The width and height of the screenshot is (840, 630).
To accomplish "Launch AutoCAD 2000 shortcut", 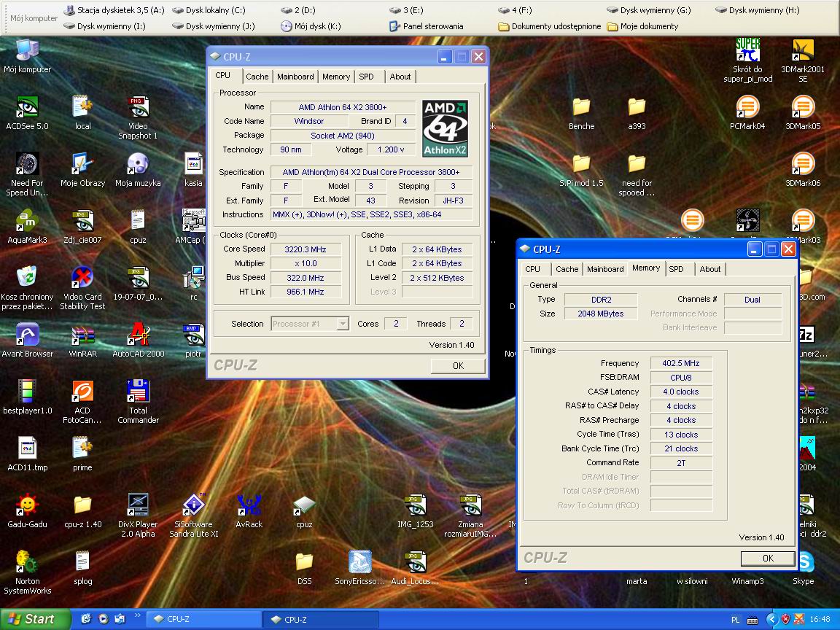I will 139,341.
